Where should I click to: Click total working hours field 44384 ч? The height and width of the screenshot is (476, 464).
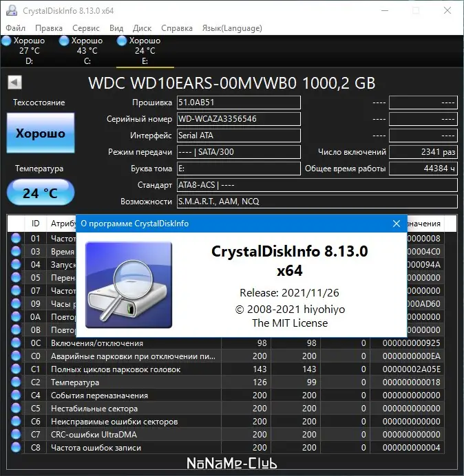[423, 169]
